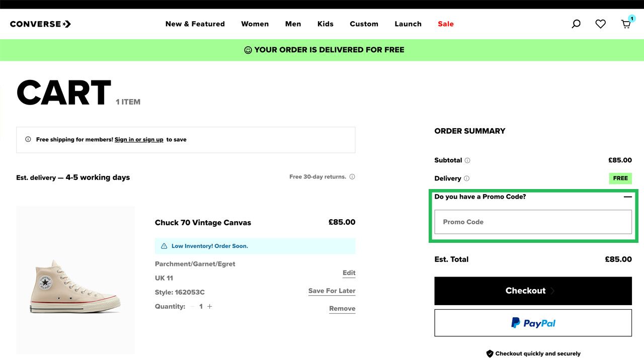644x362 pixels.
Task: Open the Men menu
Action: 293,24
